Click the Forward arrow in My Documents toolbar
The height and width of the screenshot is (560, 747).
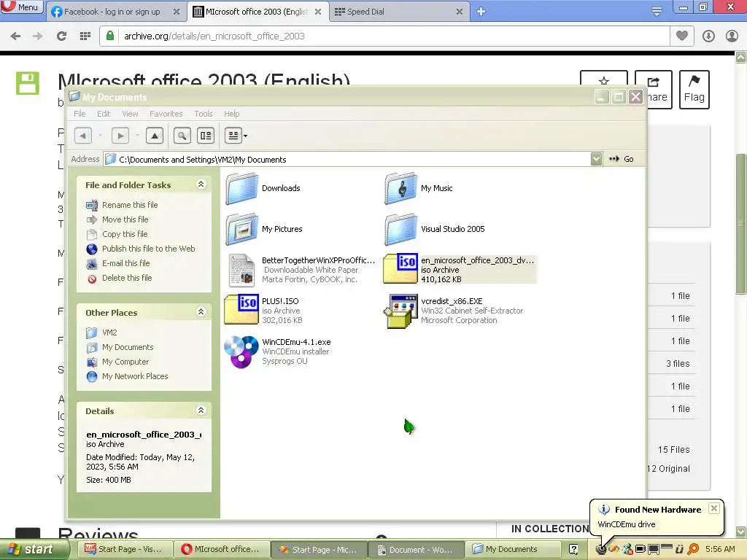point(120,136)
